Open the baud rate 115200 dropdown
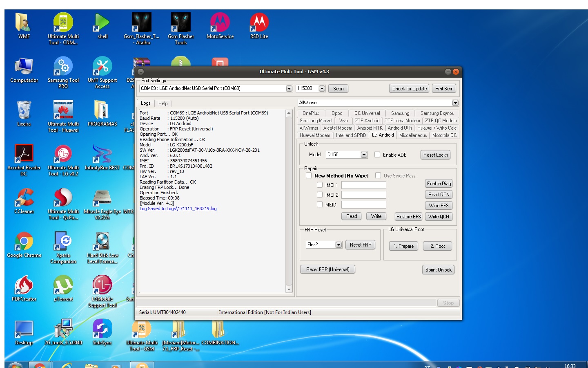This screenshot has height=368, width=588. [322, 88]
